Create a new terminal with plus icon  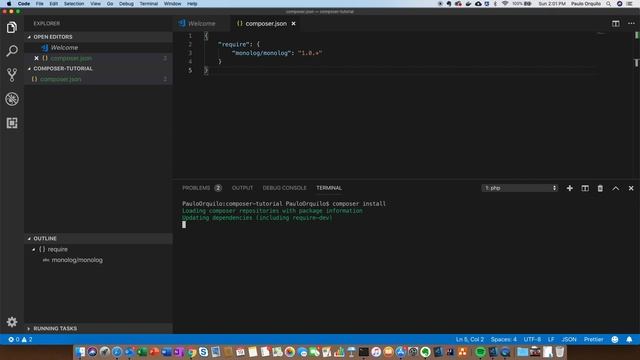pos(570,188)
